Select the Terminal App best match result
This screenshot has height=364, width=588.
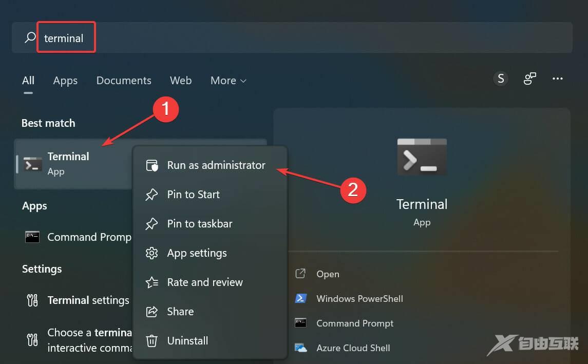tap(73, 164)
